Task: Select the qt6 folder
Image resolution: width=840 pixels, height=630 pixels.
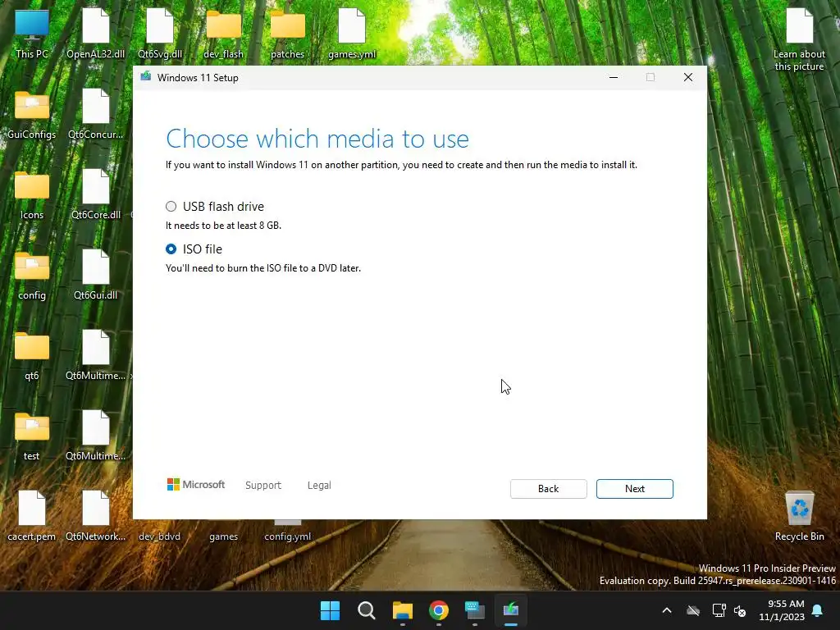Action: (x=32, y=356)
